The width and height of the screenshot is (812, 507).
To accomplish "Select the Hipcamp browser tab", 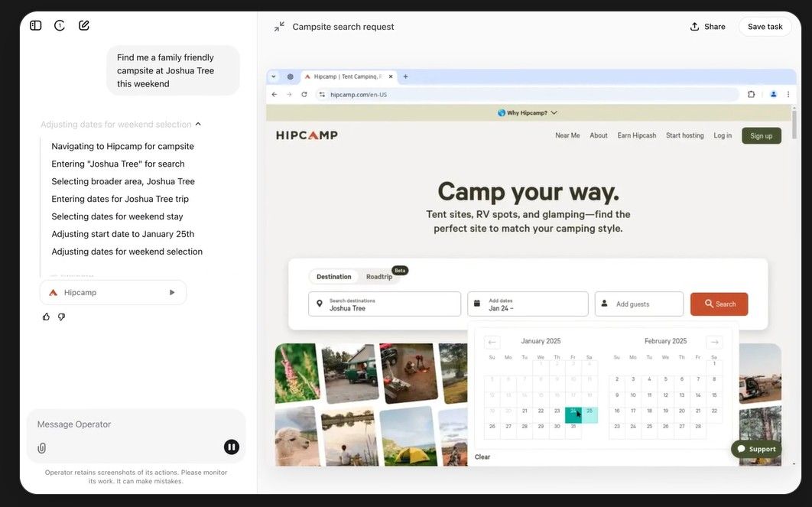I will click(x=347, y=76).
